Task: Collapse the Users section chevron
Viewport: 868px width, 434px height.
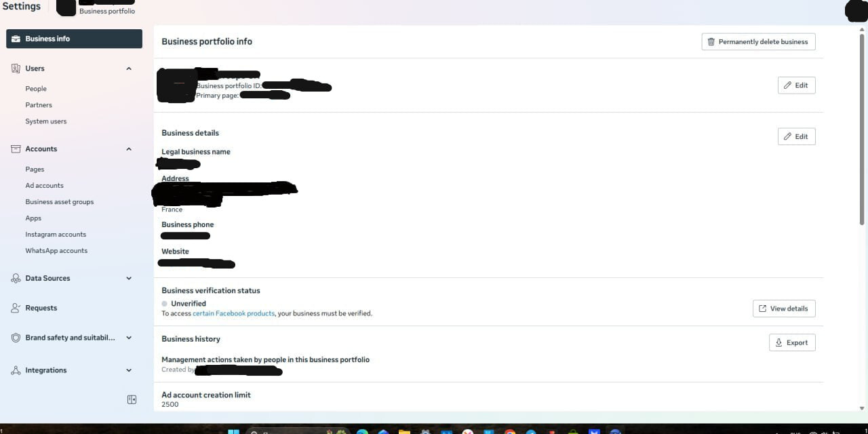Action: pos(129,68)
